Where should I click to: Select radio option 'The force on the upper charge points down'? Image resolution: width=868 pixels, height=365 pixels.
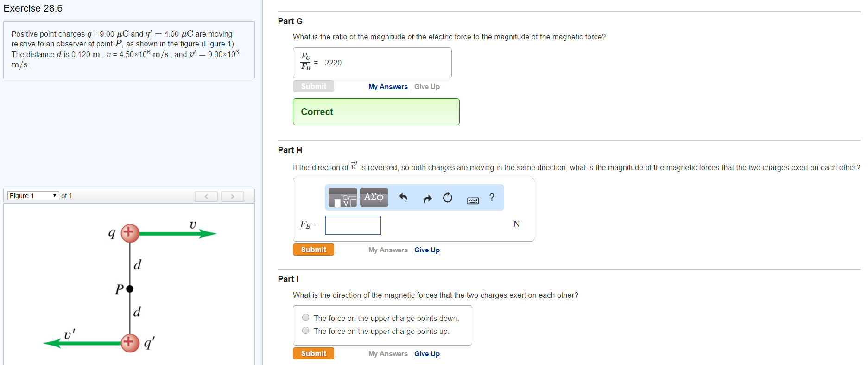pyautogui.click(x=305, y=317)
